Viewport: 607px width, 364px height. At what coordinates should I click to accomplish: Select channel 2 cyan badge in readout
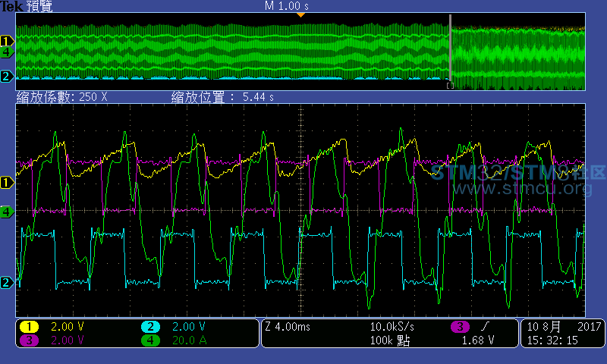[150, 327]
